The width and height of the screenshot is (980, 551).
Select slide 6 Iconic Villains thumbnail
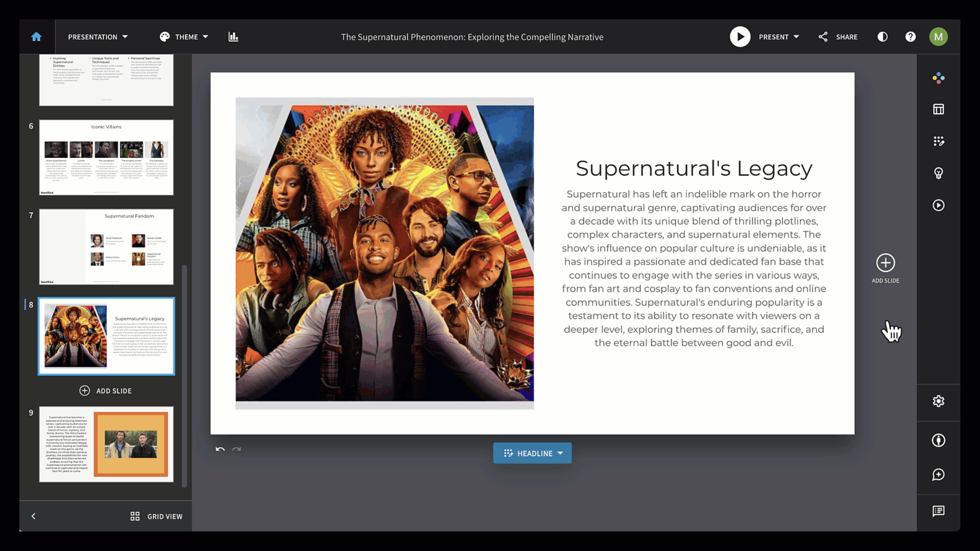coord(106,158)
